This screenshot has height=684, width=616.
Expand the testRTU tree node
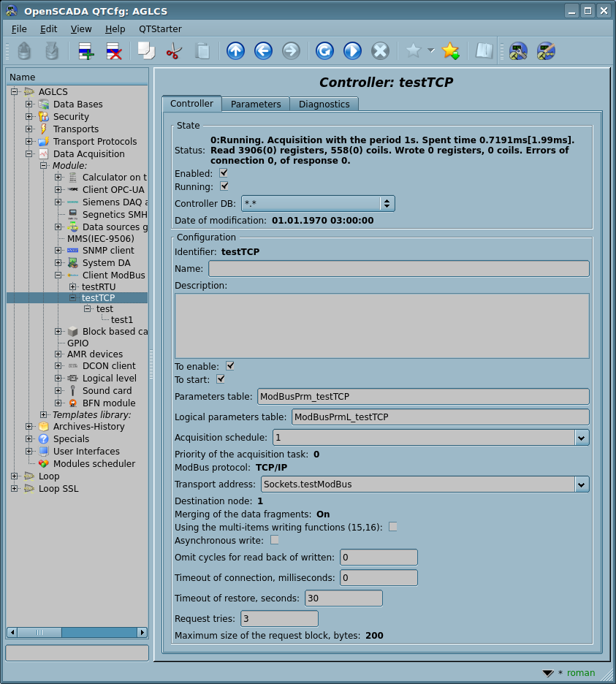tap(73, 287)
